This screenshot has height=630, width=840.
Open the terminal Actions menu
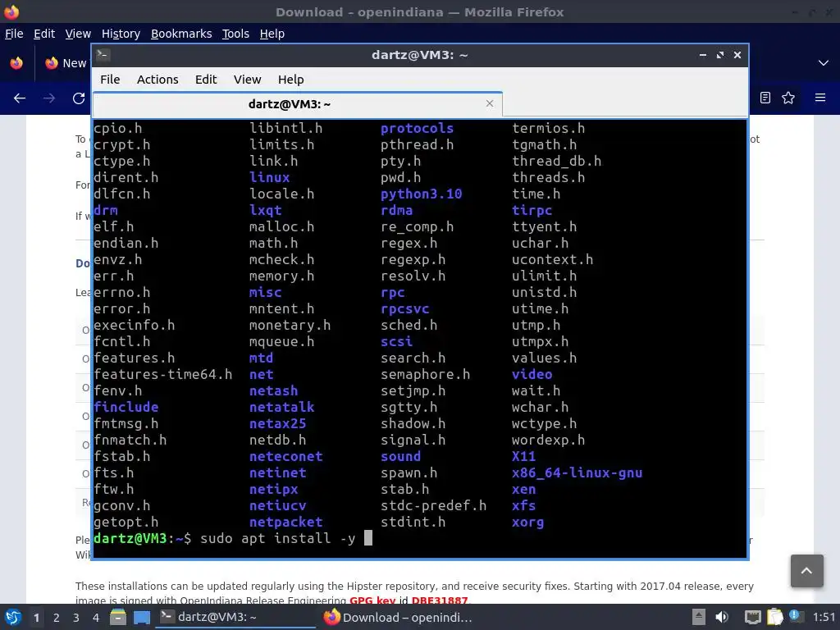tap(157, 80)
